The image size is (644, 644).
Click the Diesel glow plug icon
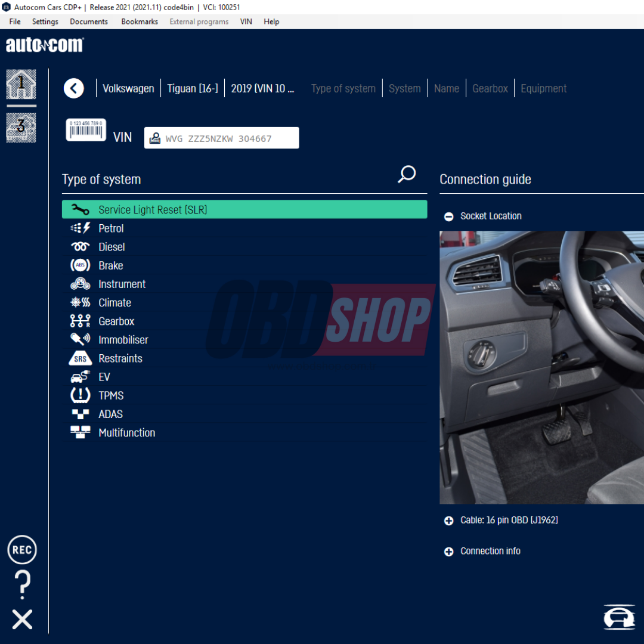point(80,246)
